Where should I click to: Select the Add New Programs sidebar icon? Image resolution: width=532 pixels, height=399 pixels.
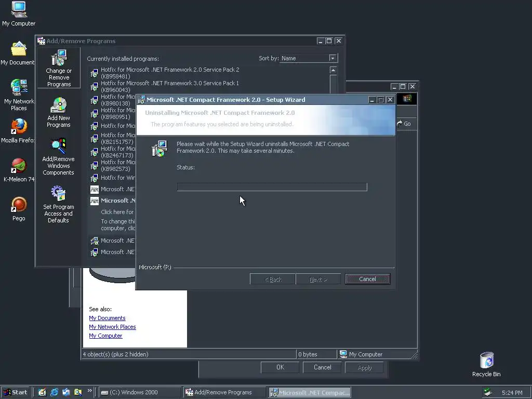click(59, 112)
